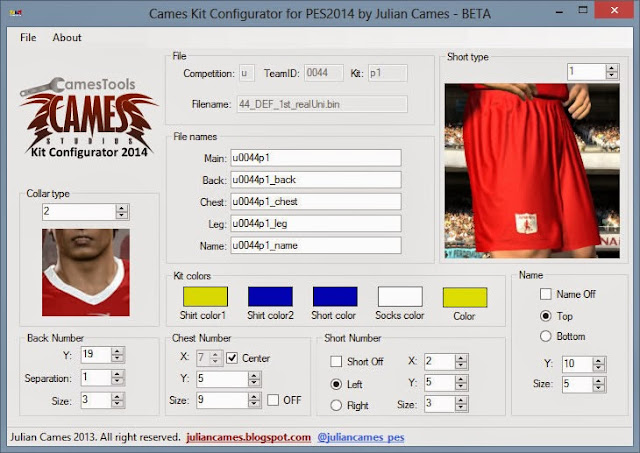Click the Short type stepper arrows
Viewport: 640px width, 453px height.
coord(611,72)
